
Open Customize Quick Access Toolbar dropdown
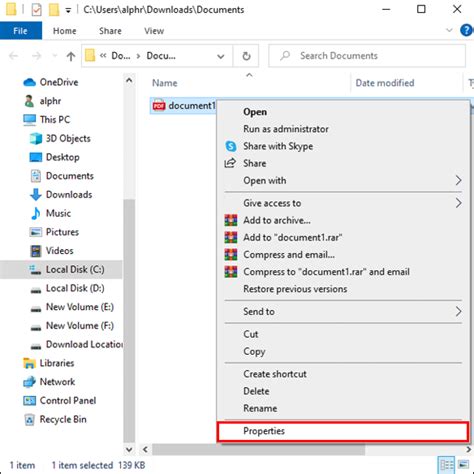click(x=68, y=10)
